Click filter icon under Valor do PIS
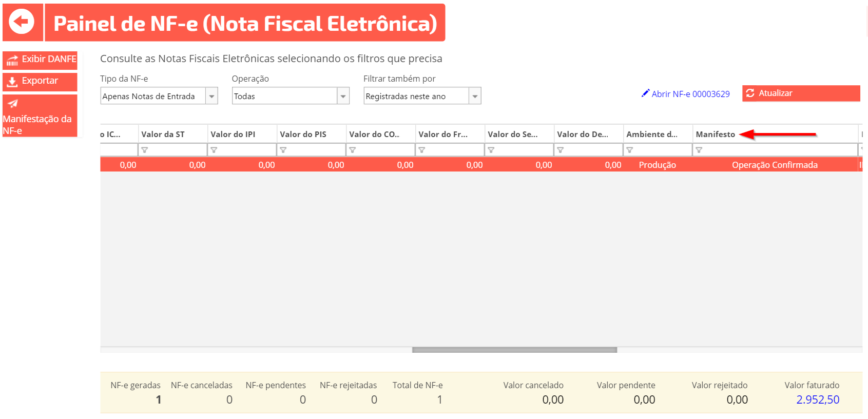 coord(283,150)
